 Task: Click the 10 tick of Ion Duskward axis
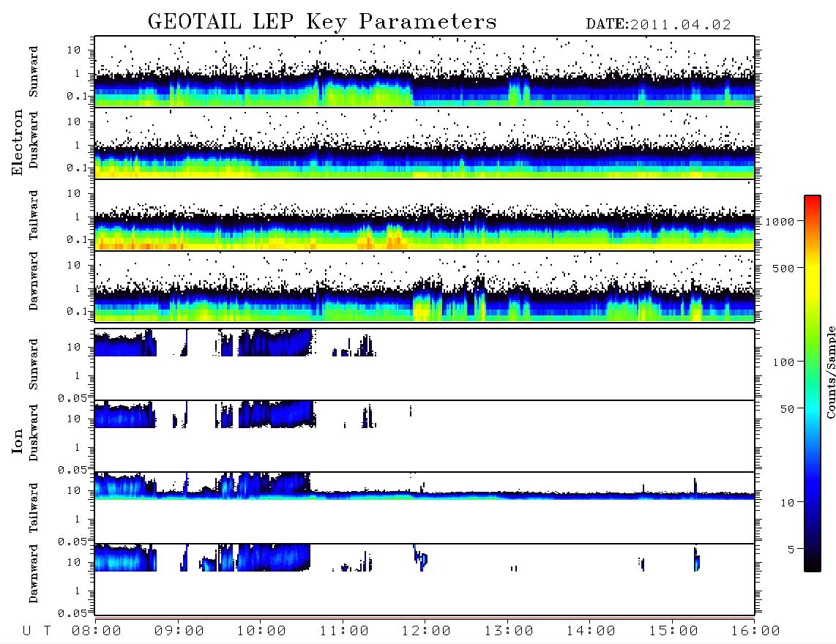pyautogui.click(x=74, y=419)
